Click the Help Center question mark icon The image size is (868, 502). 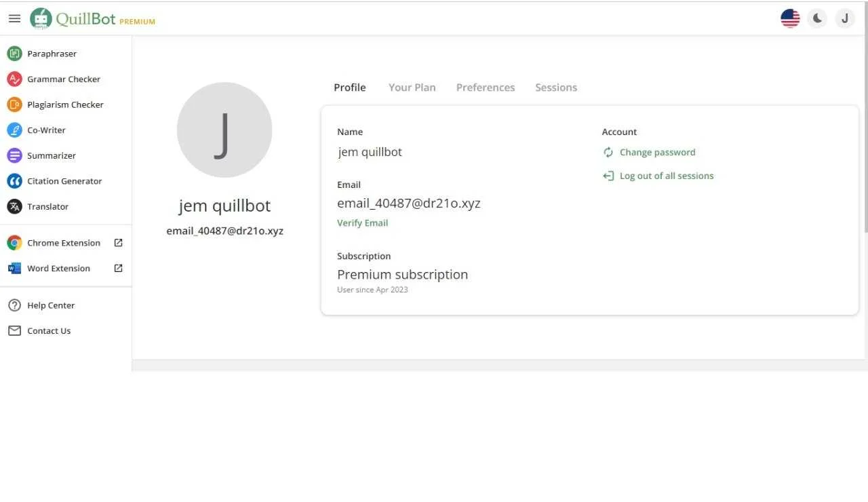click(x=14, y=305)
